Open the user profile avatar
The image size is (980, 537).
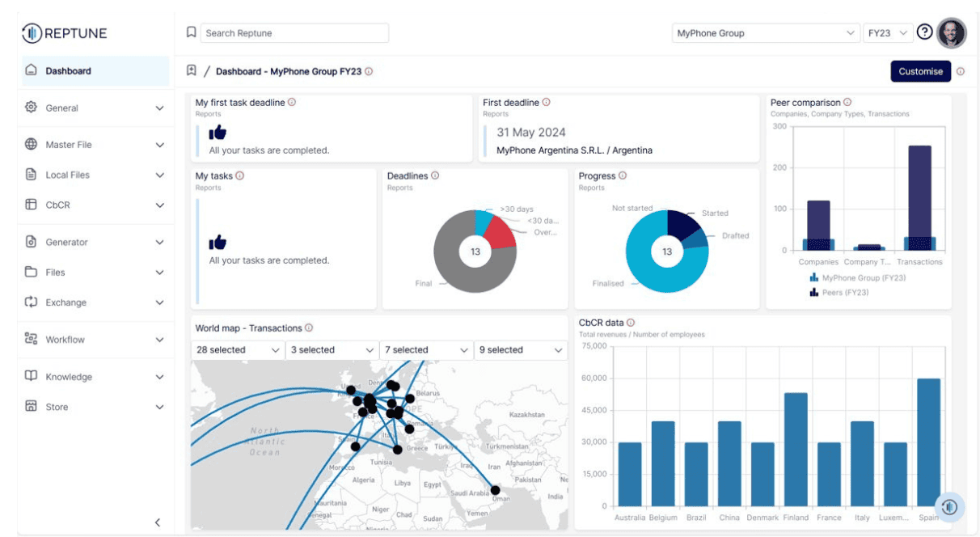pos(952,33)
